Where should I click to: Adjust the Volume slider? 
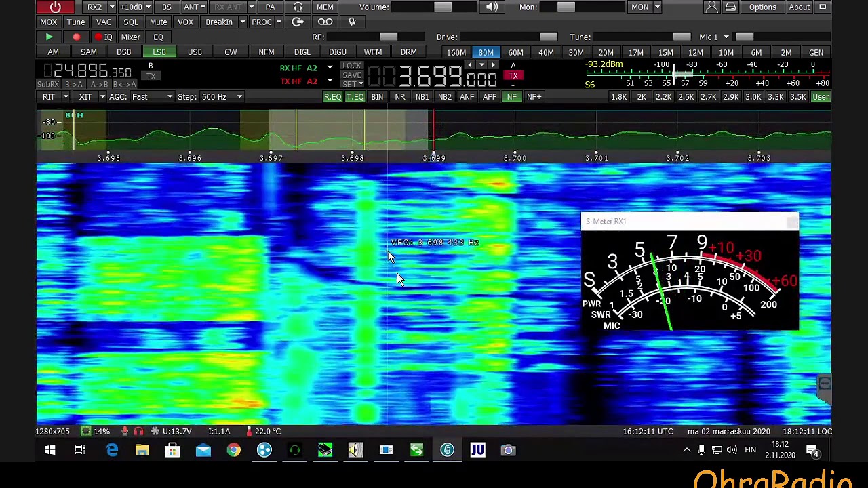435,7
